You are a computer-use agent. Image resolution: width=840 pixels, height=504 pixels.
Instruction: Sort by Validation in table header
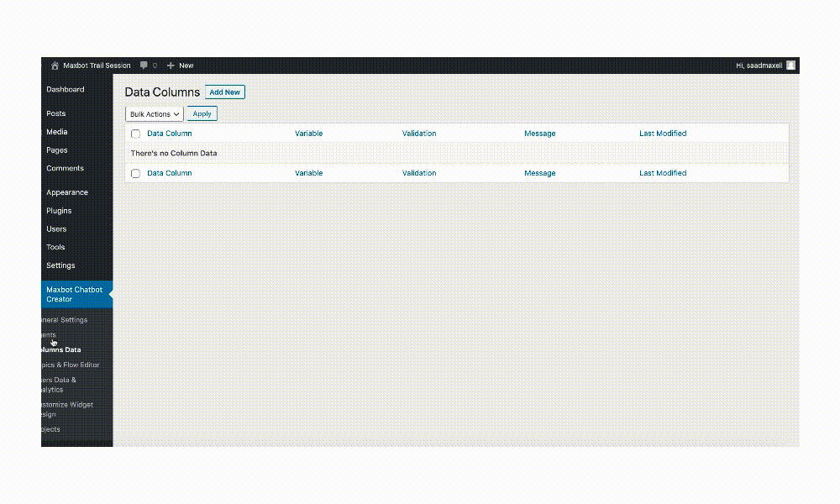(419, 134)
